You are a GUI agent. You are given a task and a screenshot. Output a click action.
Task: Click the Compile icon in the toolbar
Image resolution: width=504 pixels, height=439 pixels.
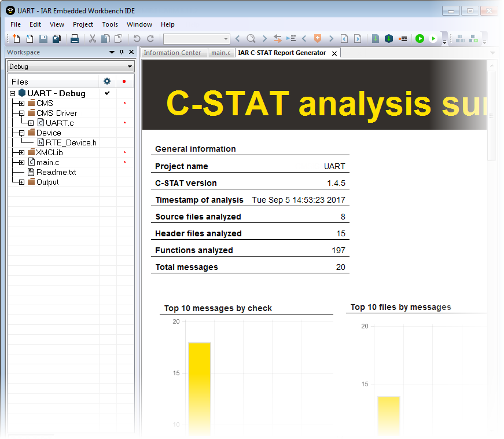tap(376, 39)
